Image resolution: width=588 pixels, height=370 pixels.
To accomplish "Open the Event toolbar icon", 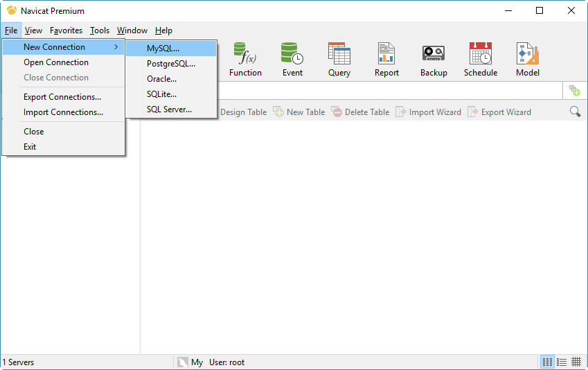I will pos(292,60).
